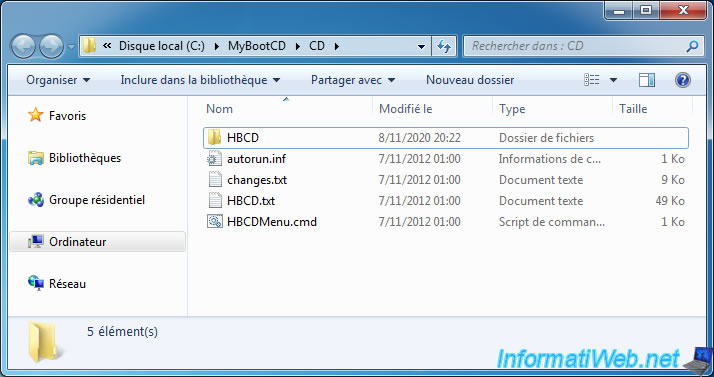Close the Explorer window
Screen dimensions: 714x377
pos(683,10)
